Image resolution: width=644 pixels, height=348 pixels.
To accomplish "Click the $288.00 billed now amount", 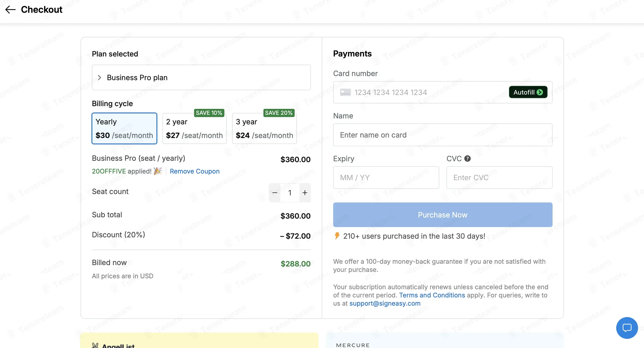I will (296, 264).
